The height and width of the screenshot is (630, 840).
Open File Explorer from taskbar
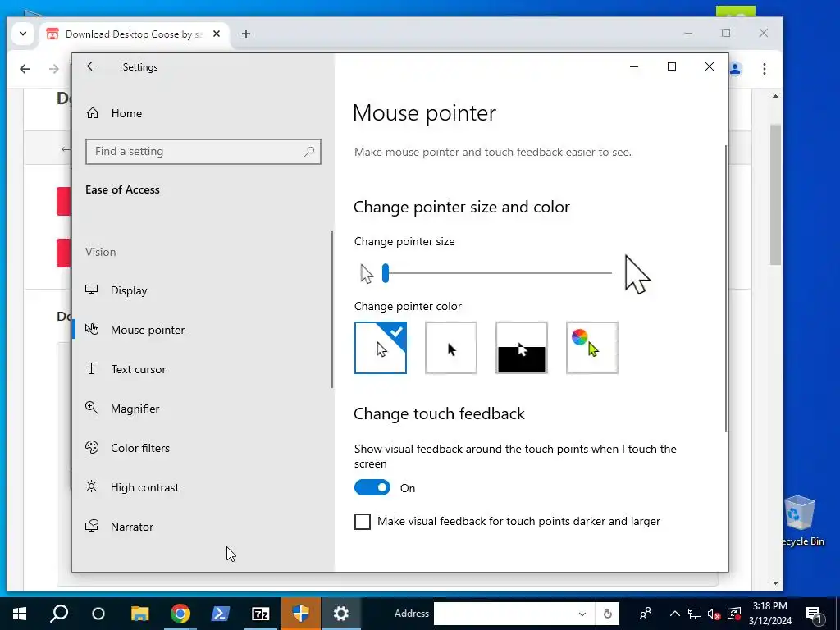point(139,614)
